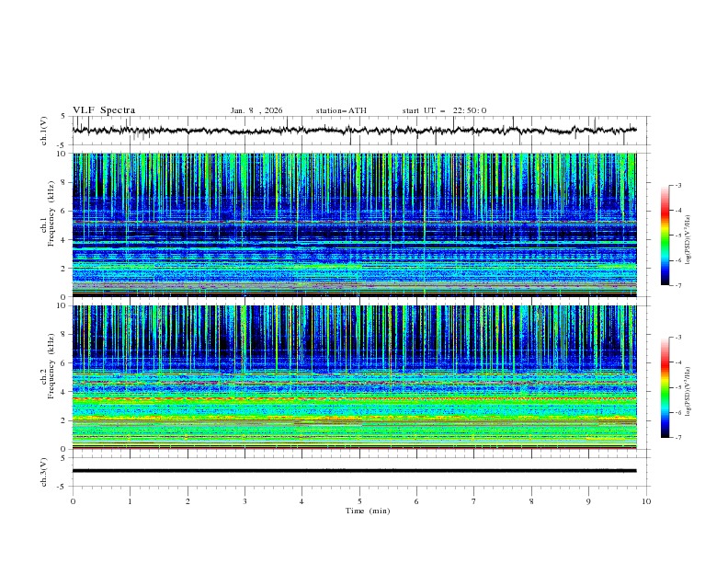Click the 'VLF Spectra' plot title
The height and width of the screenshot is (563, 728).
click(104, 110)
